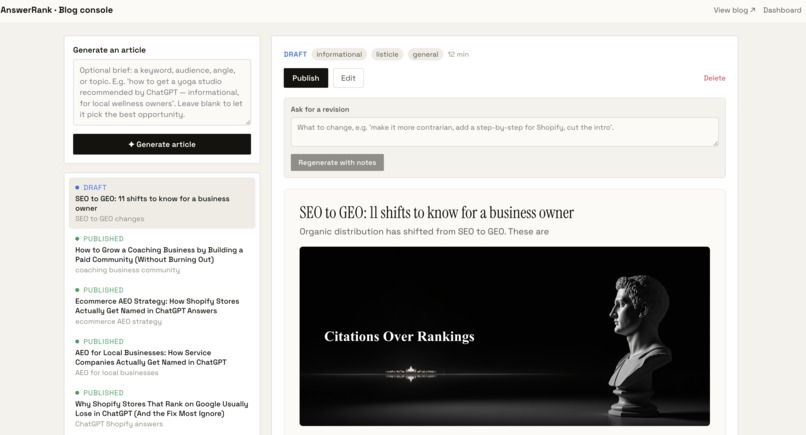Click the 'coaching business community' keyword text
The image size is (806, 435).
127,270
